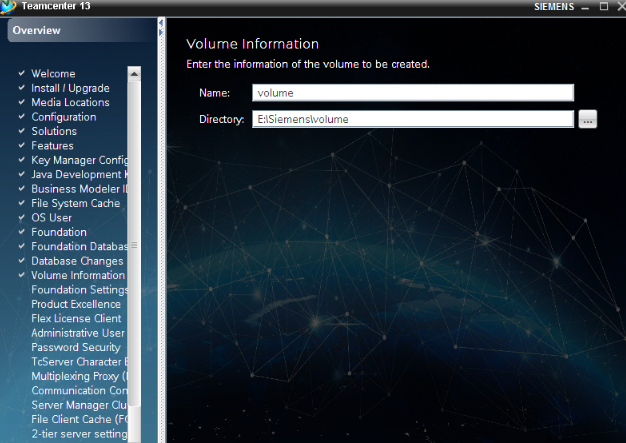Click the browse (...) button beside Directory
626x443 pixels.
click(x=587, y=119)
